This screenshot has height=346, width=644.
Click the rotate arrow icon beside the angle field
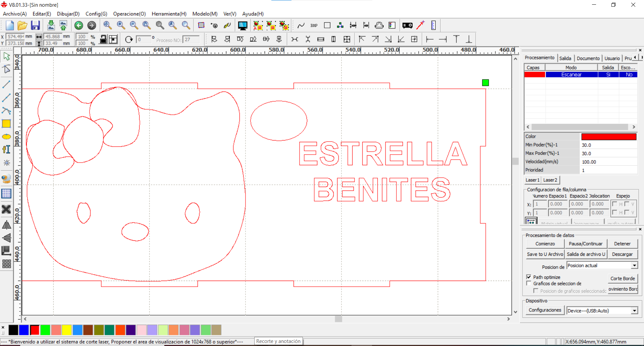click(x=129, y=40)
